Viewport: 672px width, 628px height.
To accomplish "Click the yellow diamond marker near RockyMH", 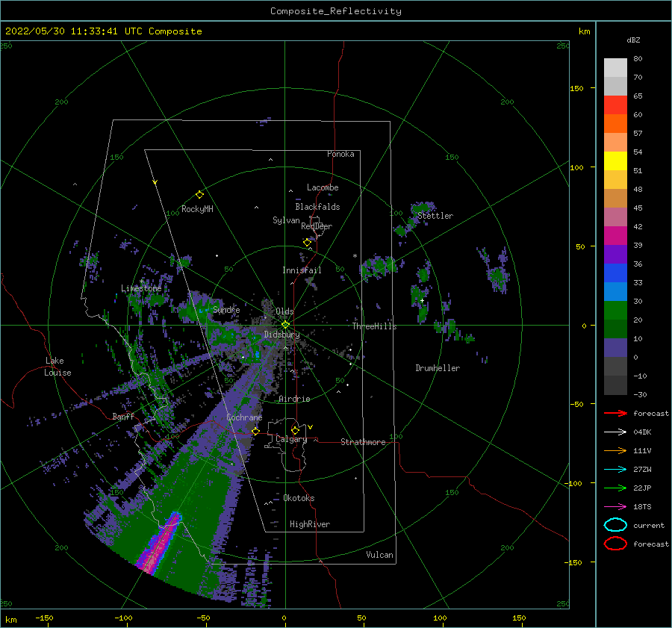I will (x=199, y=195).
